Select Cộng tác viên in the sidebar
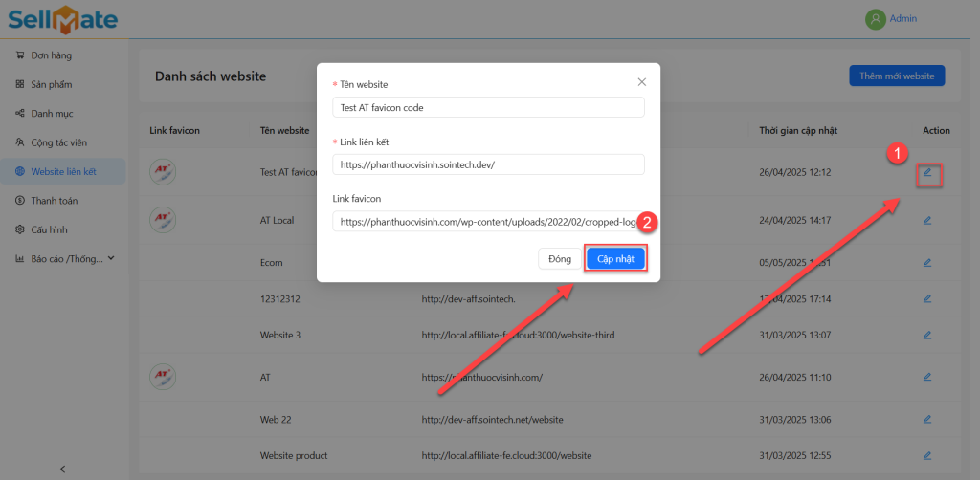 (57, 142)
